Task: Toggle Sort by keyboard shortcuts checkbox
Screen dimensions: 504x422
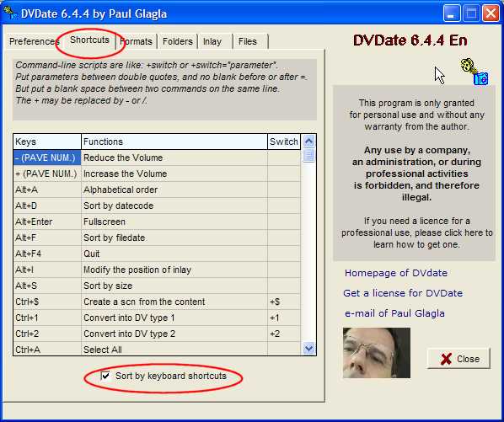Action: [105, 376]
